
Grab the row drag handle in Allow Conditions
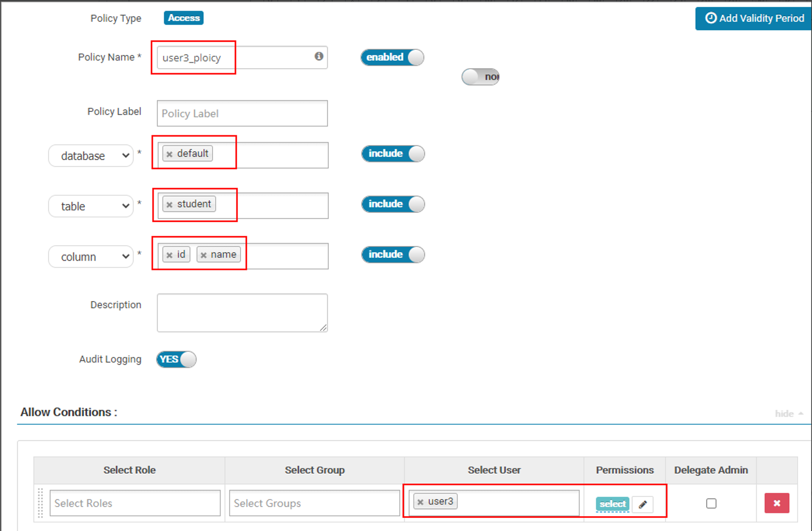(x=40, y=503)
